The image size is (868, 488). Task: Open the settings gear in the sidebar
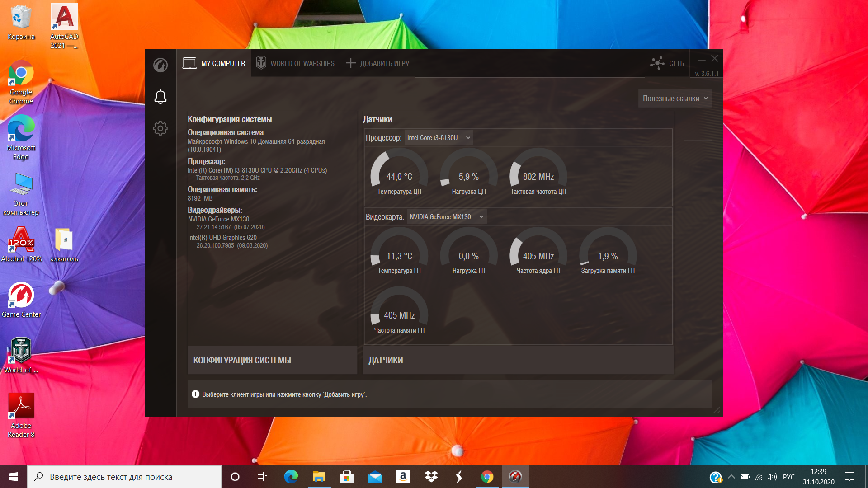click(160, 128)
